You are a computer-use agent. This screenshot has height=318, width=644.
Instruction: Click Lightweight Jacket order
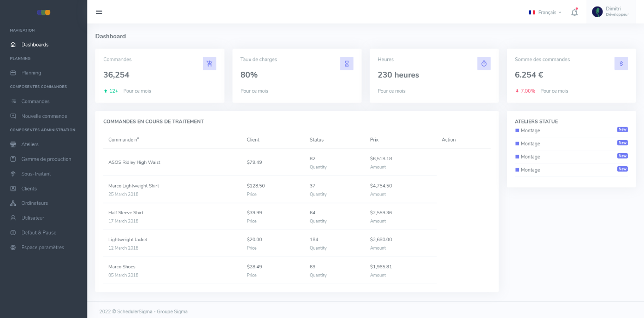coord(128,240)
